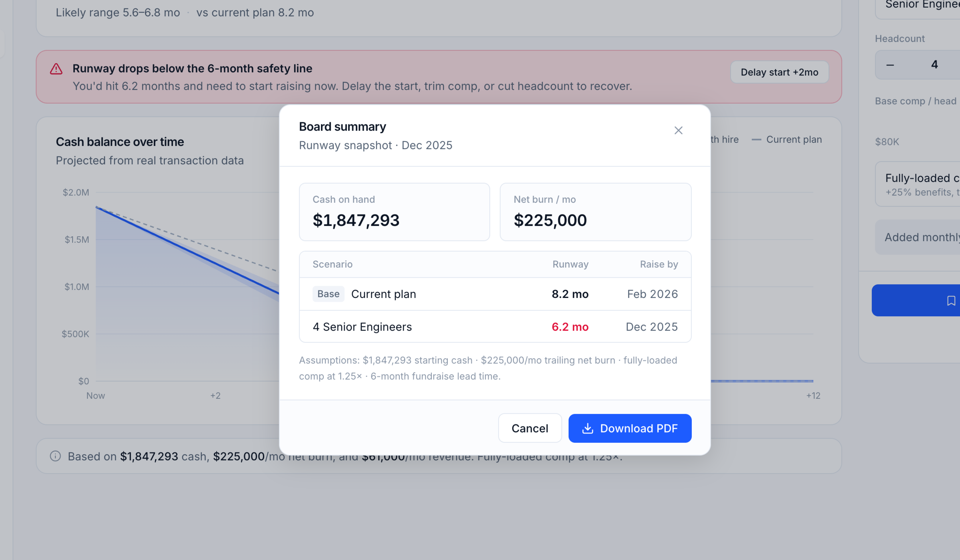
Task: Decrease headcount with the minus stepper
Action: click(890, 65)
